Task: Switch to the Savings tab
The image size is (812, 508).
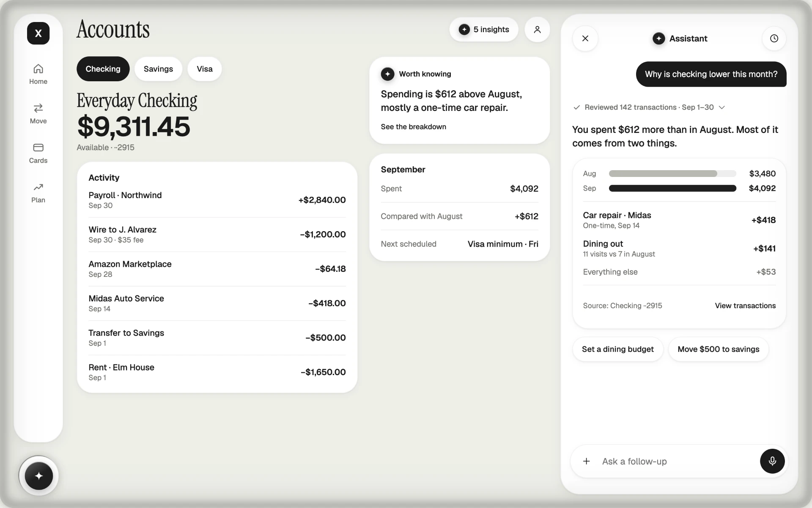Action: 158,69
